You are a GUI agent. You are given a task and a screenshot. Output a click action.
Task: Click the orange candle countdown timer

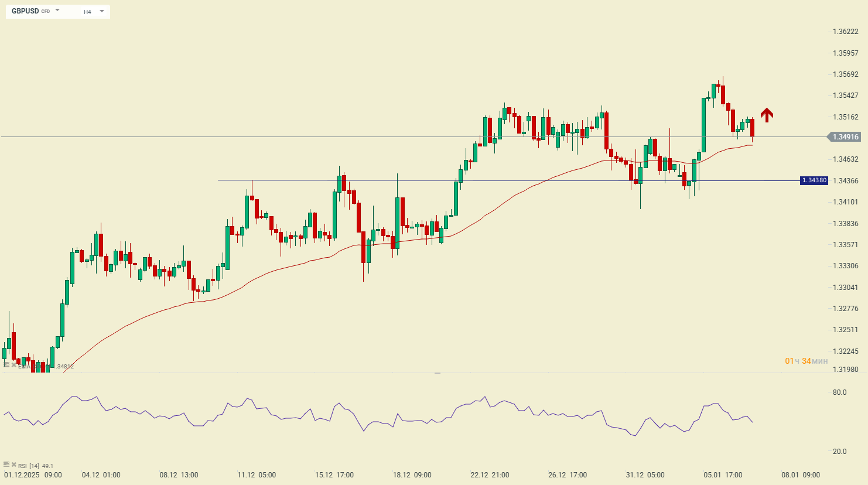pyautogui.click(x=806, y=361)
